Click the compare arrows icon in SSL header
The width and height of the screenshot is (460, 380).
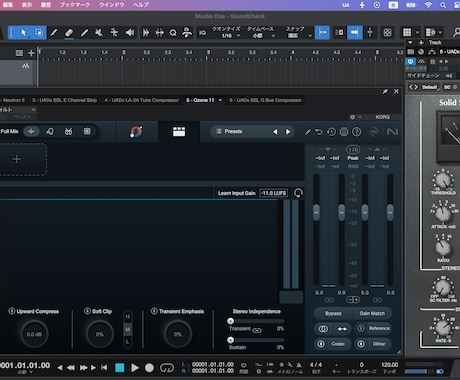coord(413,87)
